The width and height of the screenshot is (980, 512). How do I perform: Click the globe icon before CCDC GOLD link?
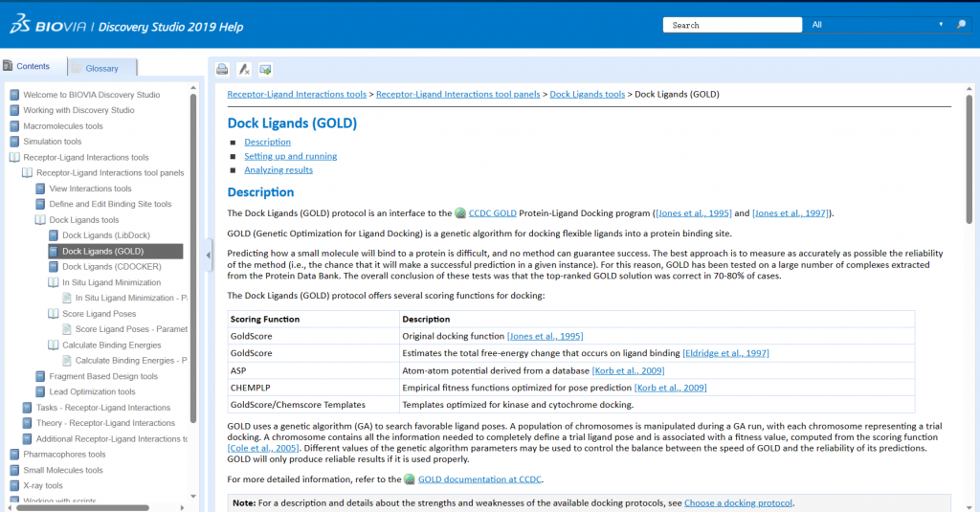(x=460, y=213)
